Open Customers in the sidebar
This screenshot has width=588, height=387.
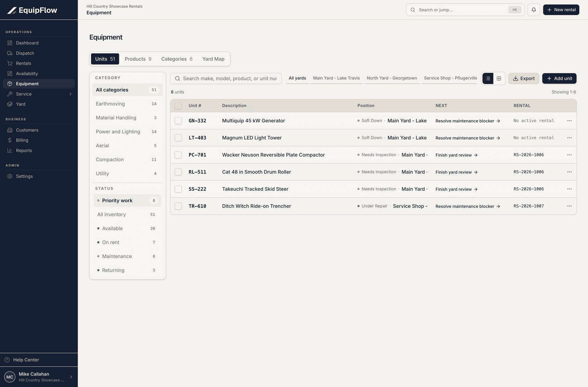[x=39, y=130]
